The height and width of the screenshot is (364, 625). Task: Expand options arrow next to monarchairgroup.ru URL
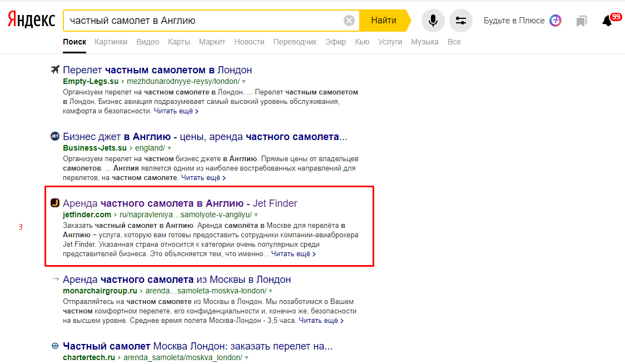271,291
